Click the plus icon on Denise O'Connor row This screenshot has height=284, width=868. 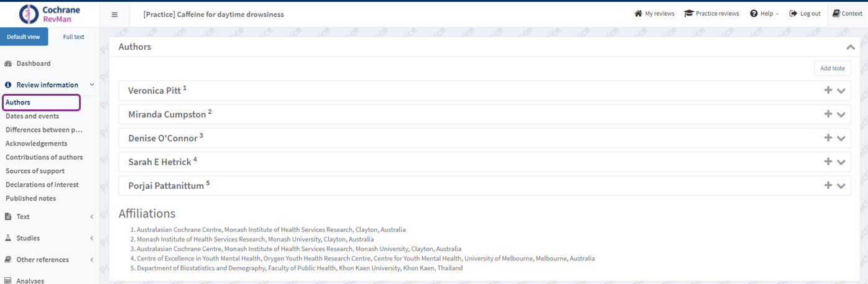828,138
